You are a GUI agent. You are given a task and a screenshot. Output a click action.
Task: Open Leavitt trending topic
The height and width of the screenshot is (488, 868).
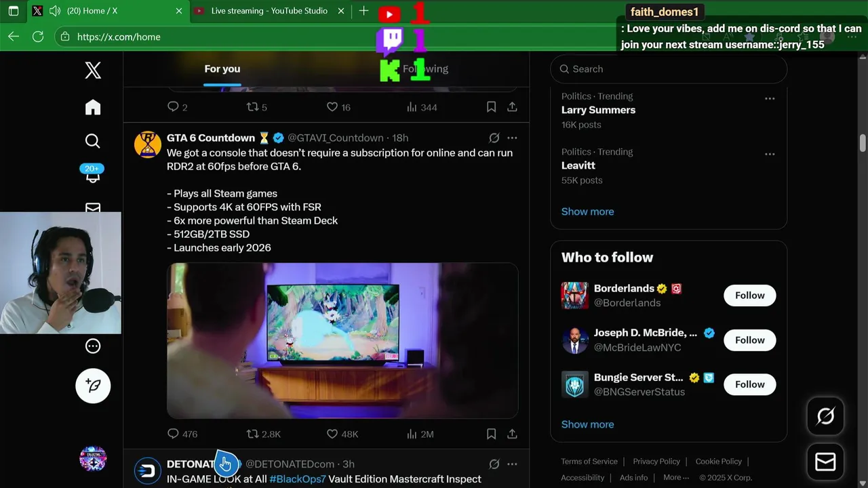(x=578, y=165)
